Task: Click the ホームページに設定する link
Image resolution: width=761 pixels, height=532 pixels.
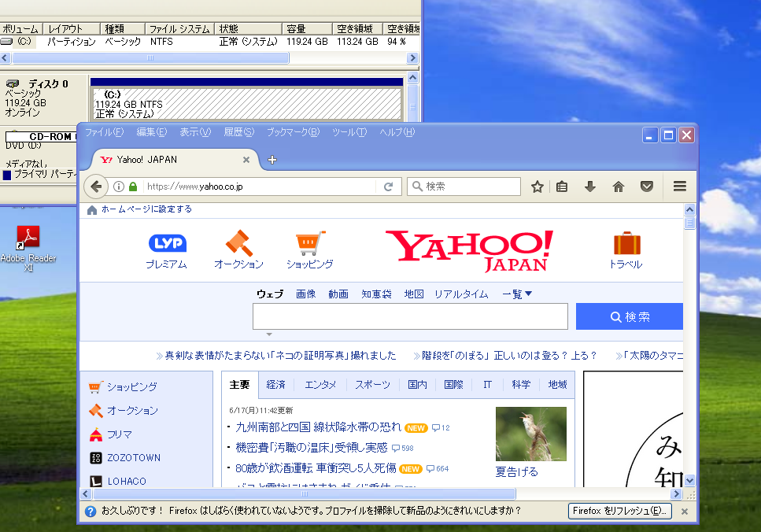Action: tap(146, 209)
